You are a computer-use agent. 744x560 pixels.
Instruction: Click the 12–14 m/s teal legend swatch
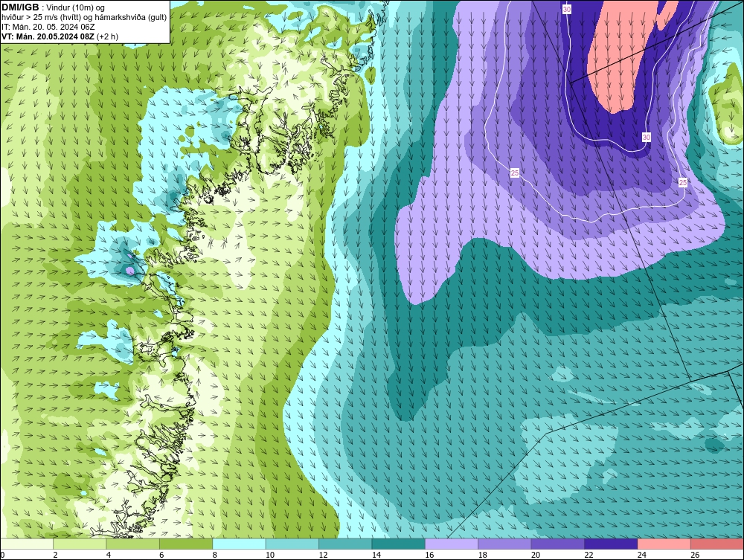[x=345, y=544]
